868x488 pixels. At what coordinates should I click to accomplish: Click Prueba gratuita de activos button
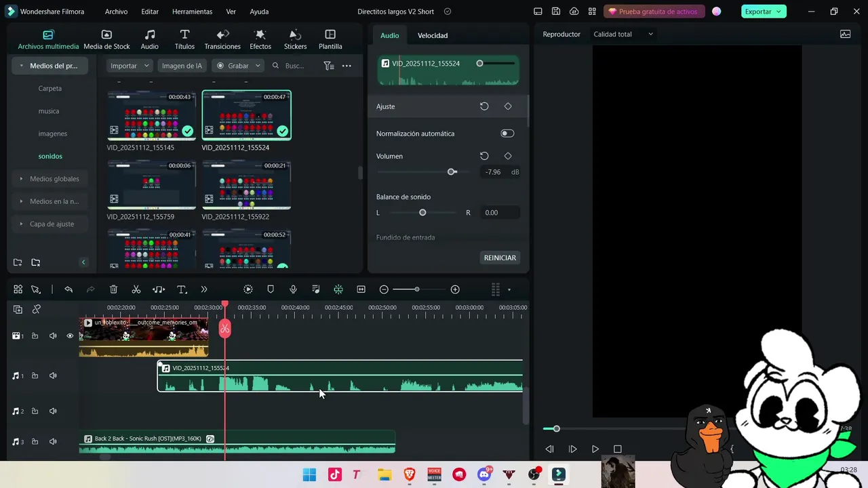(x=654, y=12)
